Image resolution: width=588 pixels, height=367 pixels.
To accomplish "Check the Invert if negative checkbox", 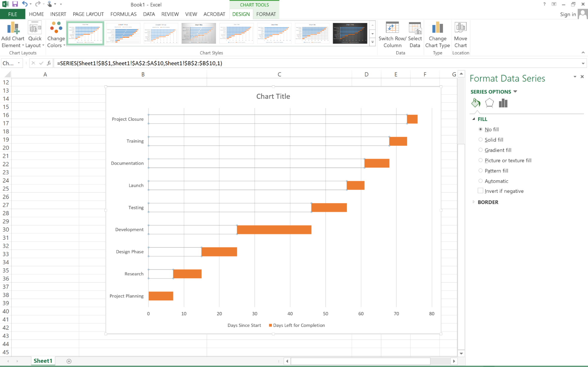I will point(480,191).
